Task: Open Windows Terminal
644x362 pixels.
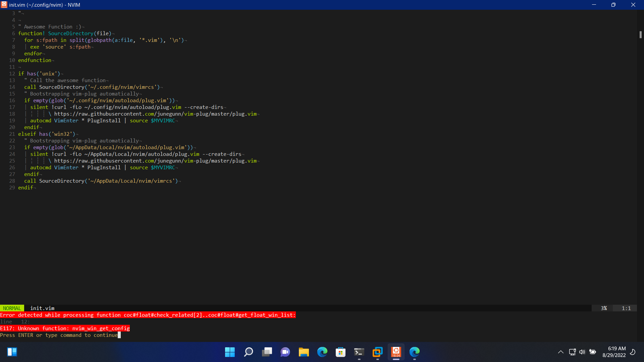Action: pos(359,352)
